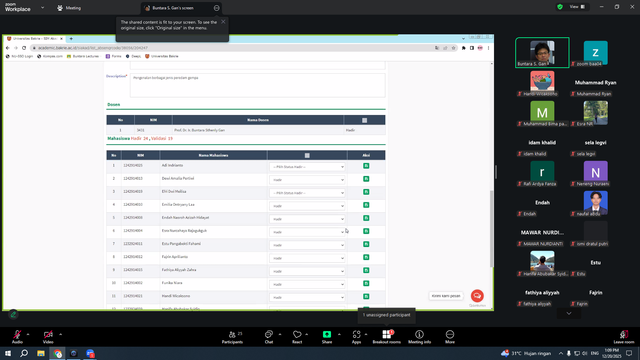640x360 pixels.
Task: Open the Buntara Lectures bookmark
Action: pyautogui.click(x=83, y=56)
